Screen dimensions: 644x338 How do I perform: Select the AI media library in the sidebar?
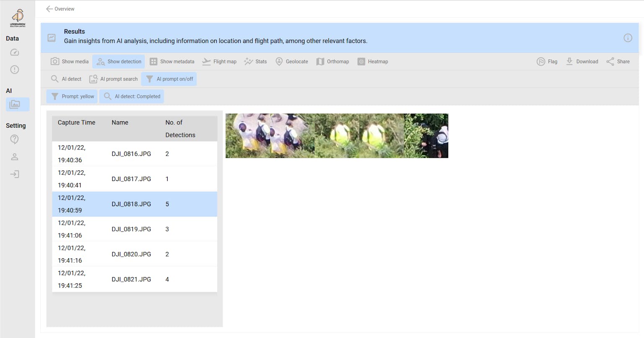click(x=17, y=104)
